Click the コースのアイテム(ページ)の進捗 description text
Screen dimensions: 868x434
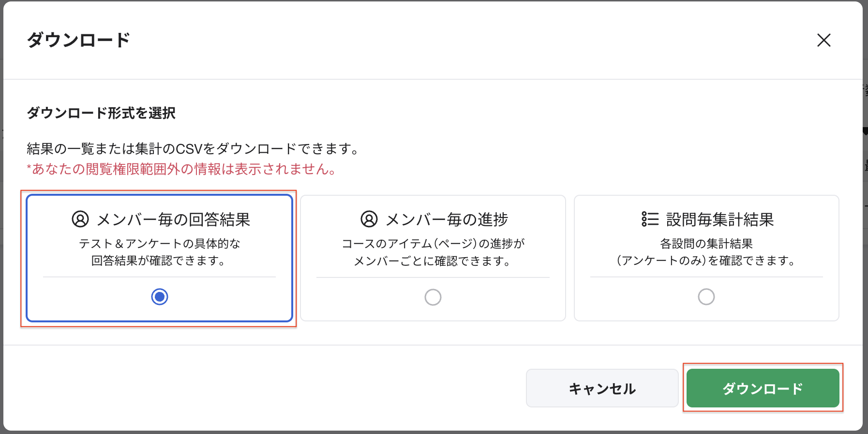tap(433, 244)
